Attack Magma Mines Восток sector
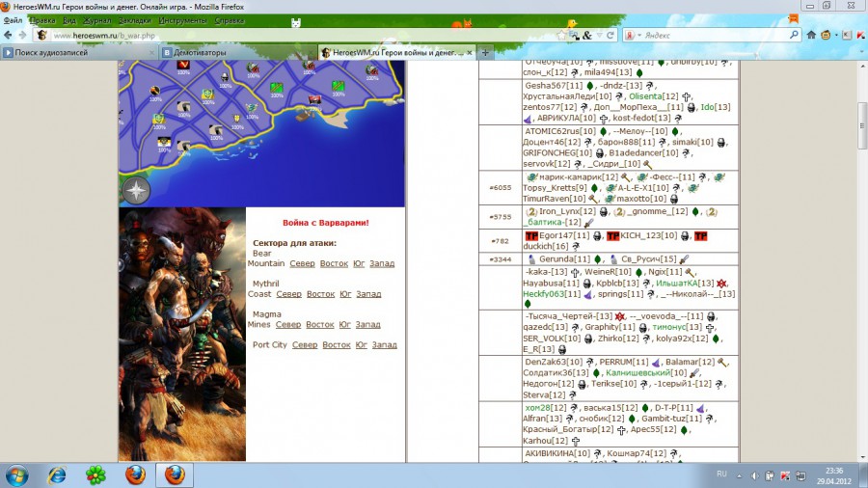Viewport: 868px width, 488px height. point(320,325)
